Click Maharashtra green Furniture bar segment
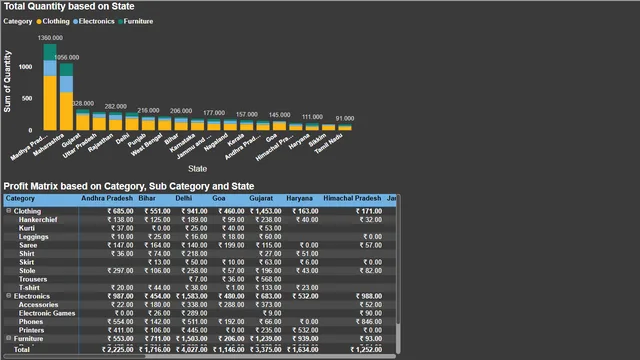The width and height of the screenshot is (640, 360). (66, 69)
